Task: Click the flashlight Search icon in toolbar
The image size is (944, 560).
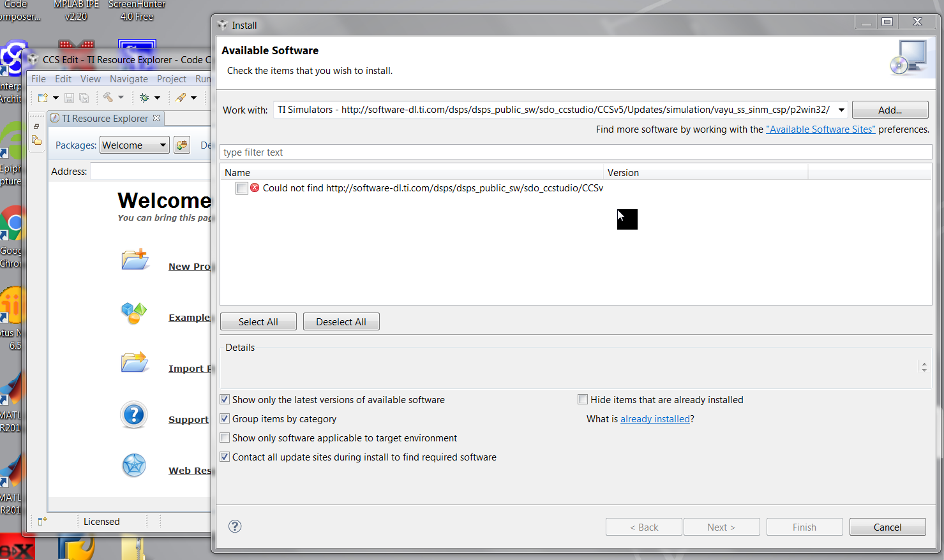Action: (181, 98)
